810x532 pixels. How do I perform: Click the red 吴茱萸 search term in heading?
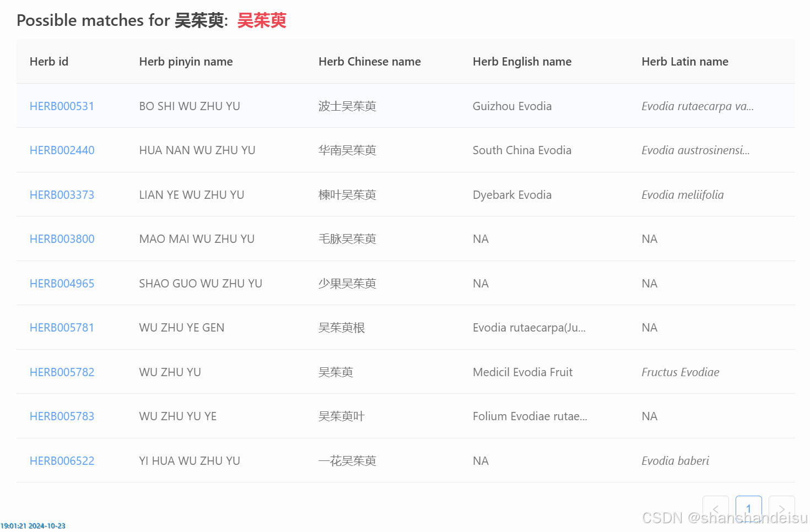tap(262, 20)
